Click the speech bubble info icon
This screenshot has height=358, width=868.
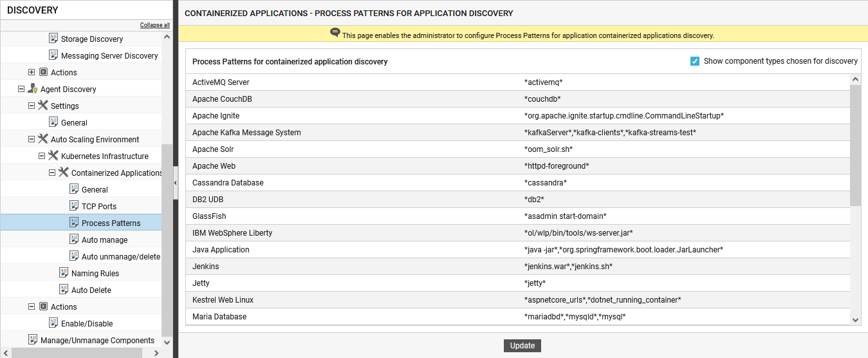tap(335, 32)
